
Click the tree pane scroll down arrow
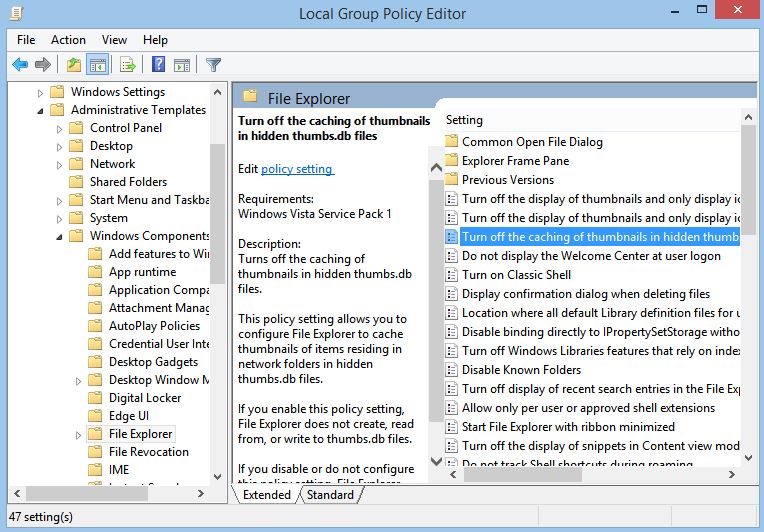click(x=217, y=477)
